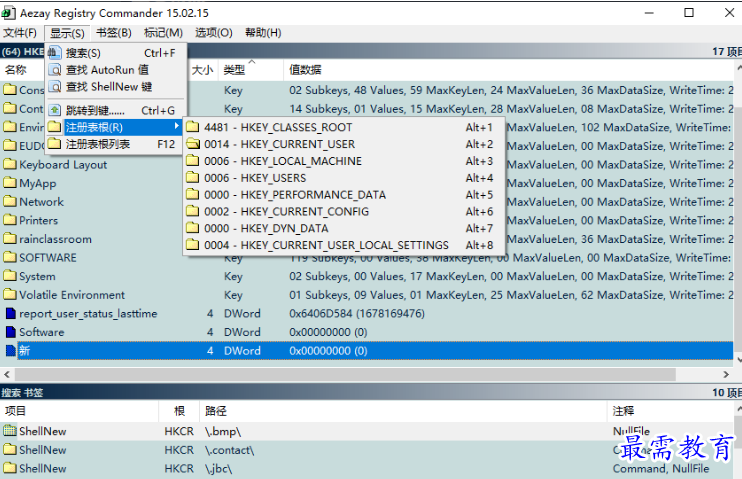The image size is (742, 479).
Task: Choose 查找 AutoRun 值 menu entry
Action: click(115, 70)
